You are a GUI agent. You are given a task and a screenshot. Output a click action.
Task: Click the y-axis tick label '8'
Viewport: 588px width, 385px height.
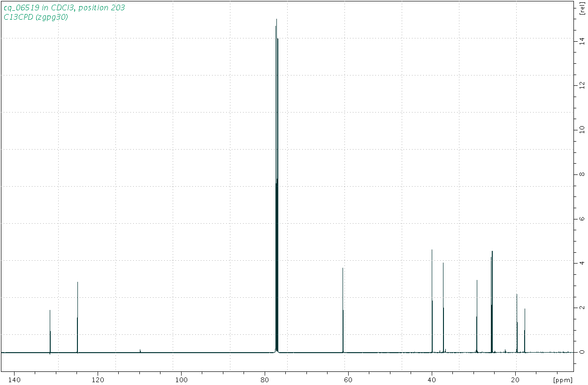582,174
